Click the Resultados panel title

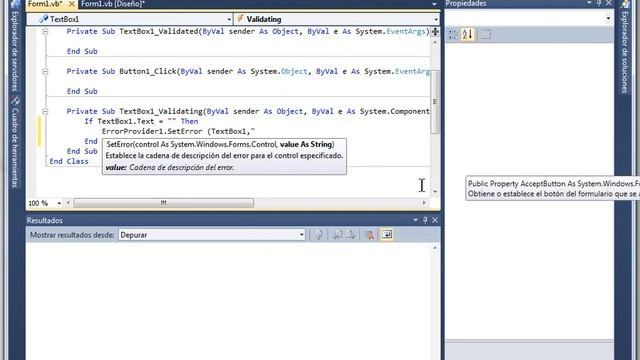pos(45,220)
